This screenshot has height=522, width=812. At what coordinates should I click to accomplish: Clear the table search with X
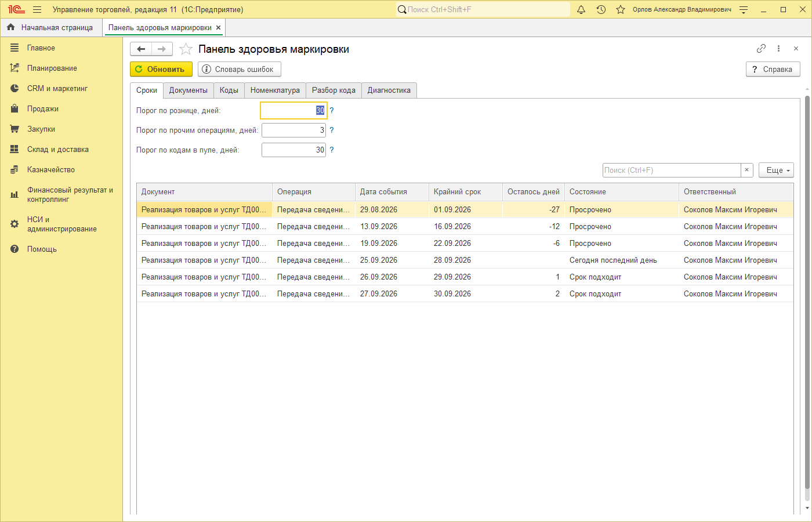747,170
